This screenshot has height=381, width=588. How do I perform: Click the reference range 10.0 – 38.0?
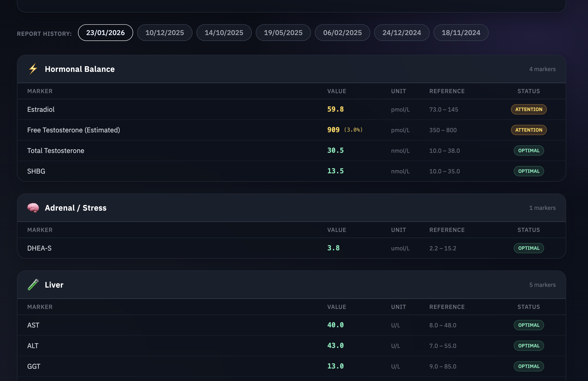tap(445, 151)
